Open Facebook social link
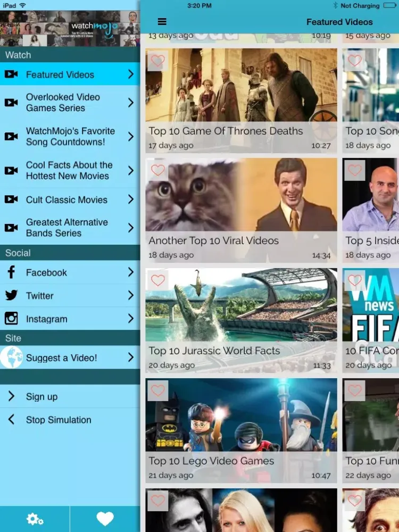This screenshot has height=532, width=399. pos(70,272)
